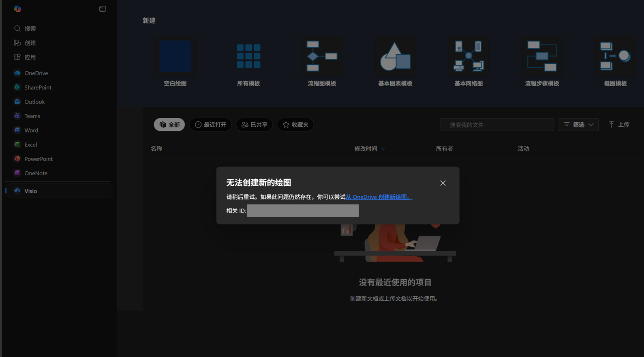Choose the 基本图表模板 template
The width and height of the screenshot is (644, 357).
coord(395,62)
